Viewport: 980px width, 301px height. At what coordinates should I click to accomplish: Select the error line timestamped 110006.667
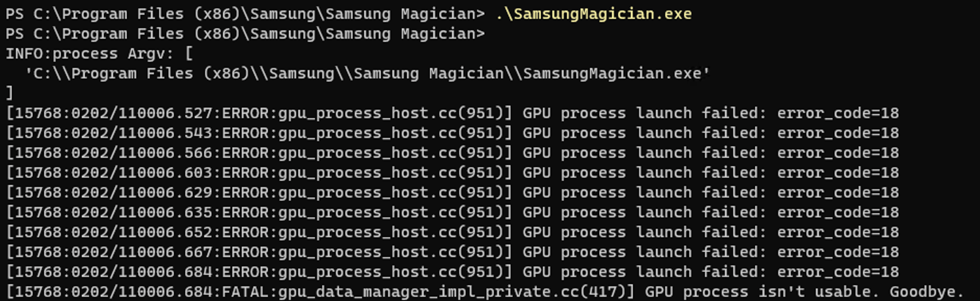[452, 252]
